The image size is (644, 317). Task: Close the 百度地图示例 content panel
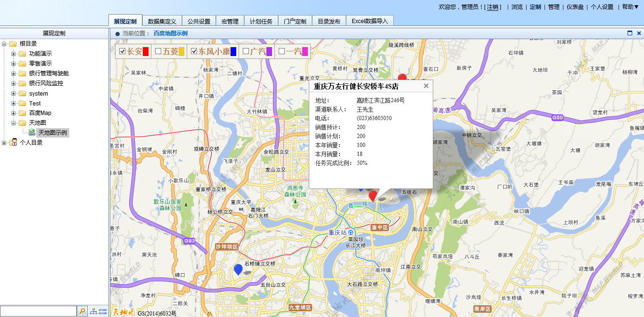pos(639,33)
